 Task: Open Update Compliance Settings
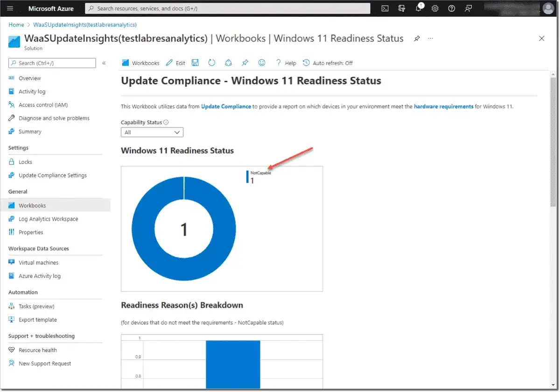(52, 175)
